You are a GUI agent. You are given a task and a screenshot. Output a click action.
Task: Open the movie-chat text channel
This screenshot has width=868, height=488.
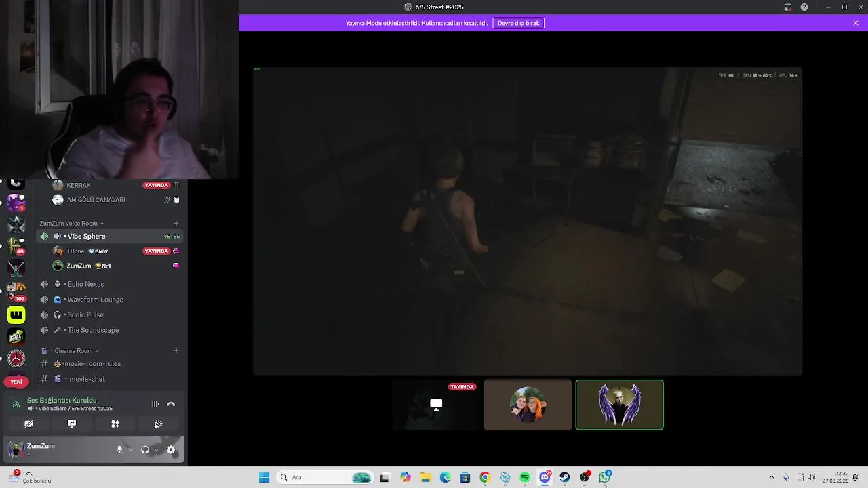pyautogui.click(x=110, y=379)
